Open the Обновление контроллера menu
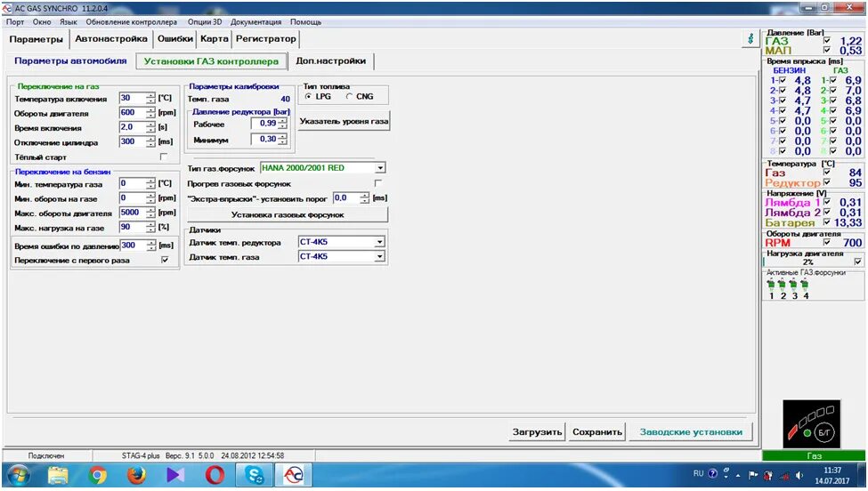868x491 pixels. (x=131, y=22)
